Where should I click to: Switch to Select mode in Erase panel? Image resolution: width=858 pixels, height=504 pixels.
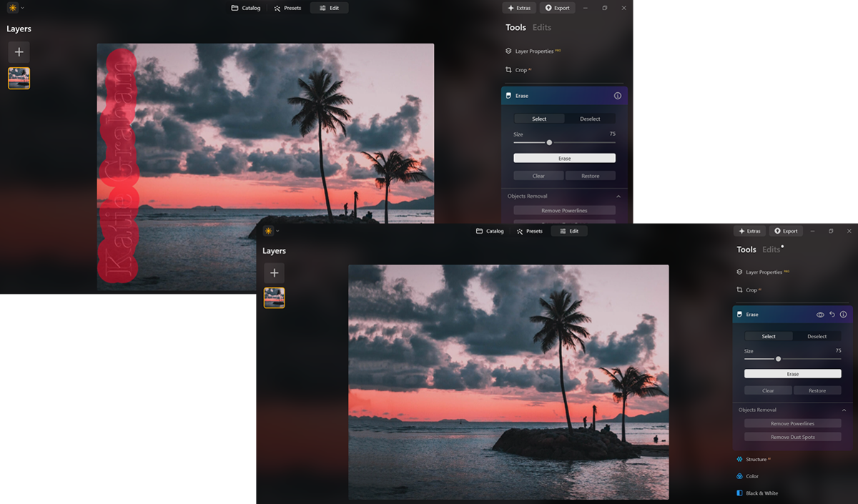(x=768, y=336)
